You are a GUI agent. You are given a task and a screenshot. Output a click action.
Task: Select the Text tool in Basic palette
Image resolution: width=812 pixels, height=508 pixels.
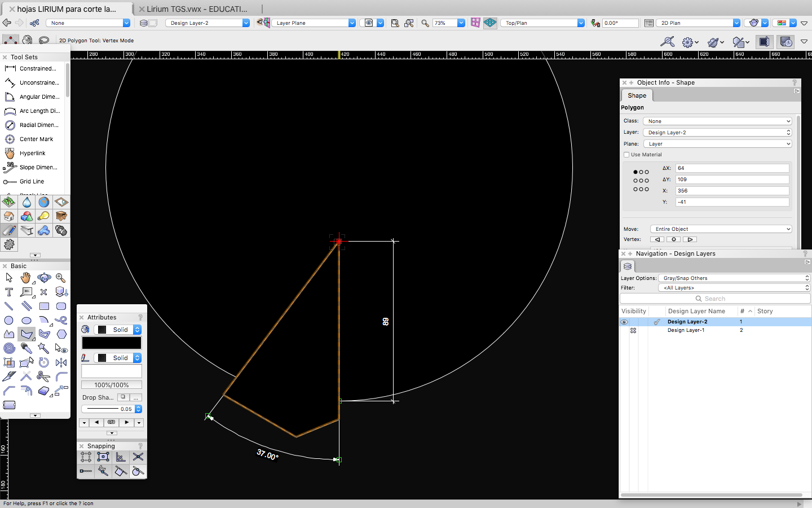coord(9,292)
